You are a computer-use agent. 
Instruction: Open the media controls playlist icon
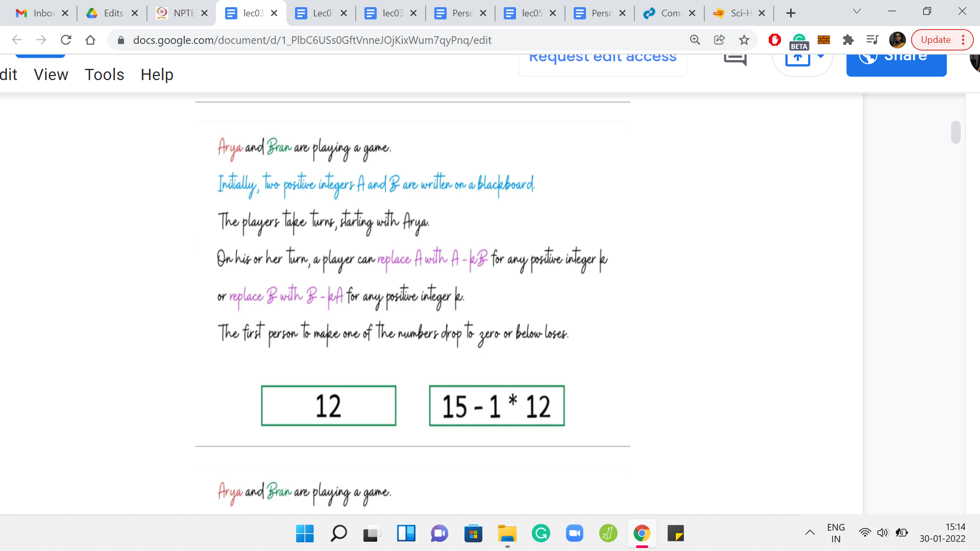tap(872, 40)
